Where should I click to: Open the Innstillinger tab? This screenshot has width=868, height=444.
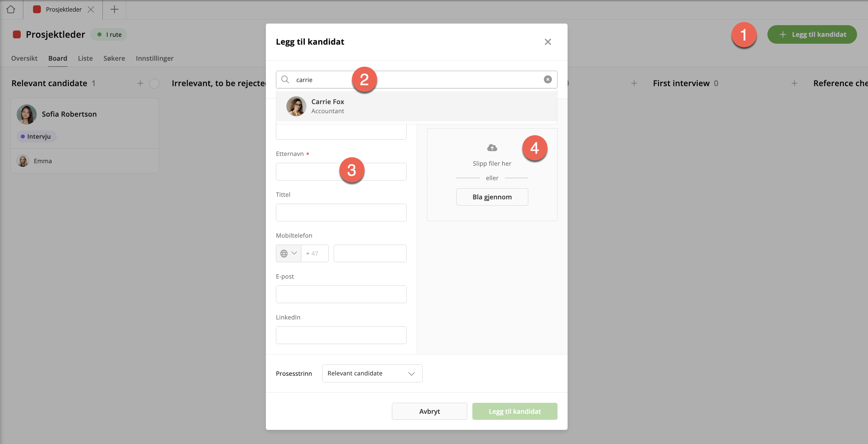tap(154, 58)
